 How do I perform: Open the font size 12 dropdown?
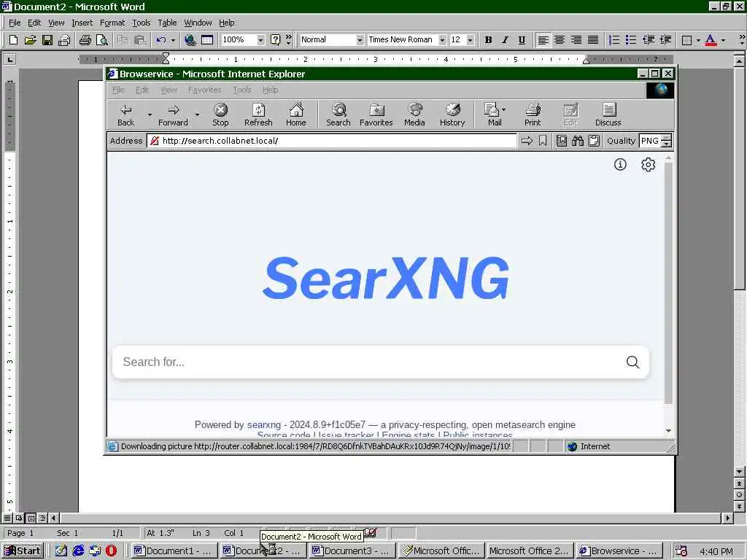pyautogui.click(x=471, y=40)
